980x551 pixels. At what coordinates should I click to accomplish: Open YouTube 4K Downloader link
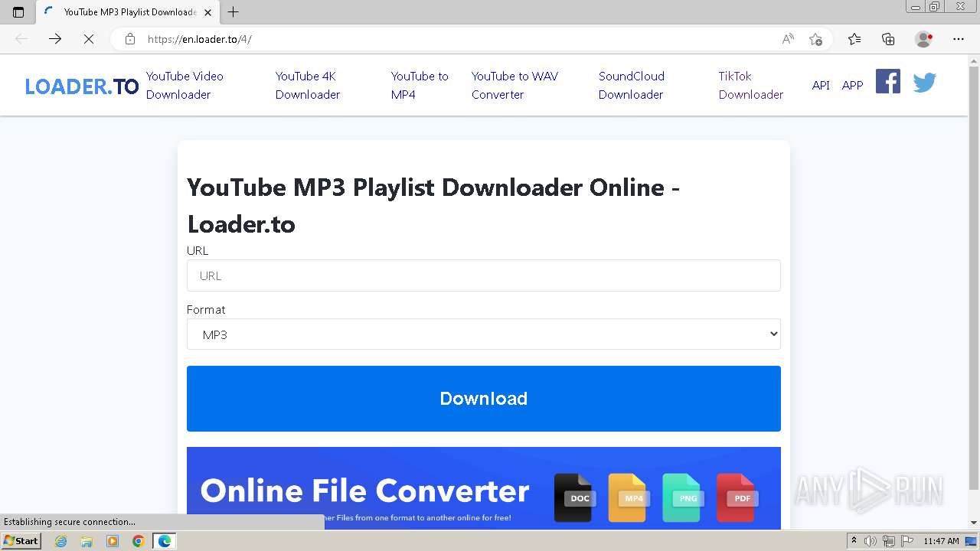coord(308,86)
